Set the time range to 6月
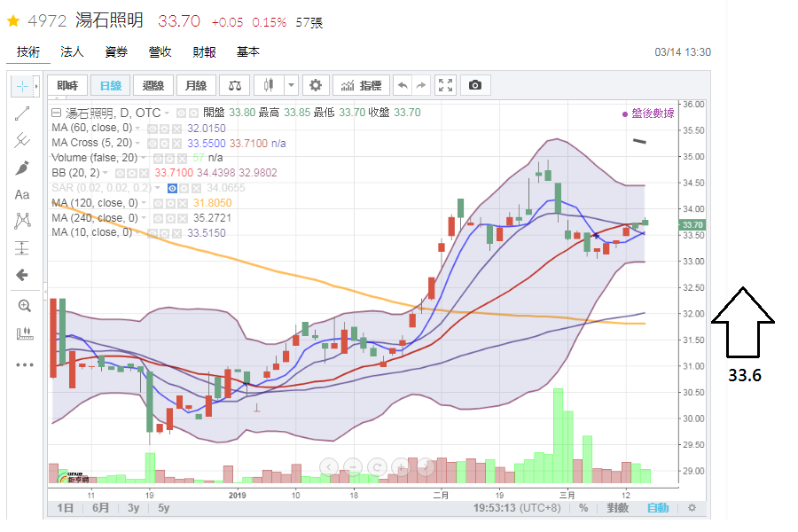This screenshot has width=798, height=532. 100,508
